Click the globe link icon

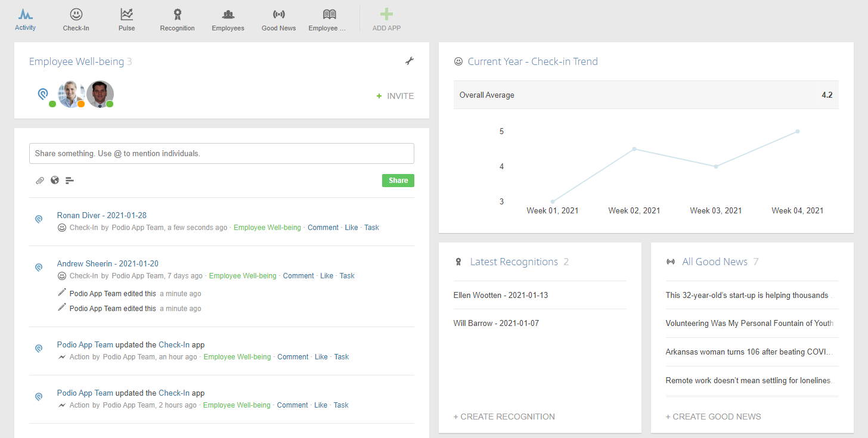(55, 180)
